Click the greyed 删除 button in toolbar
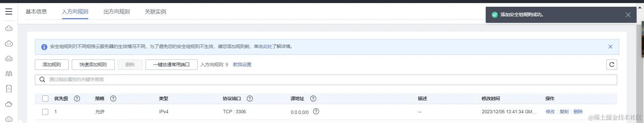 tap(130, 65)
